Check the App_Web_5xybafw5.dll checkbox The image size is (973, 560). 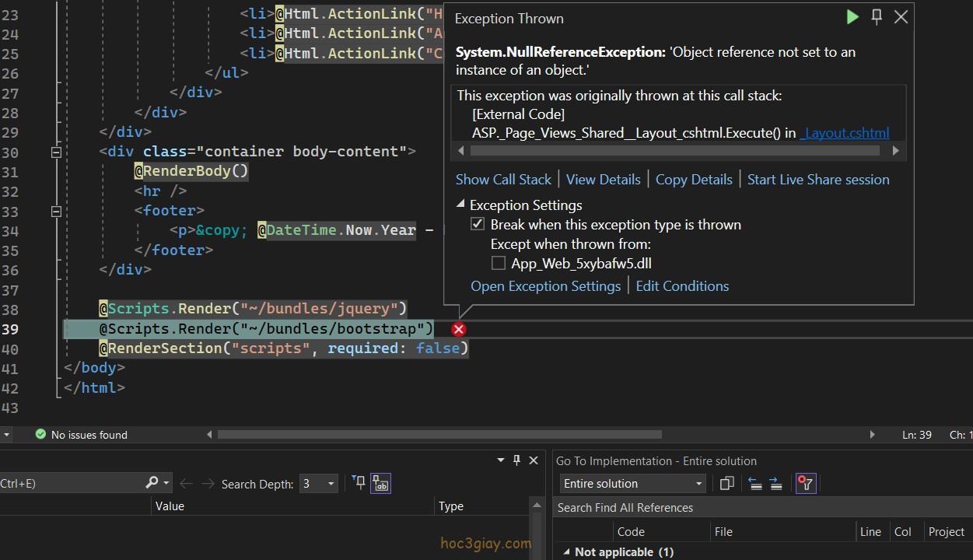click(498, 264)
